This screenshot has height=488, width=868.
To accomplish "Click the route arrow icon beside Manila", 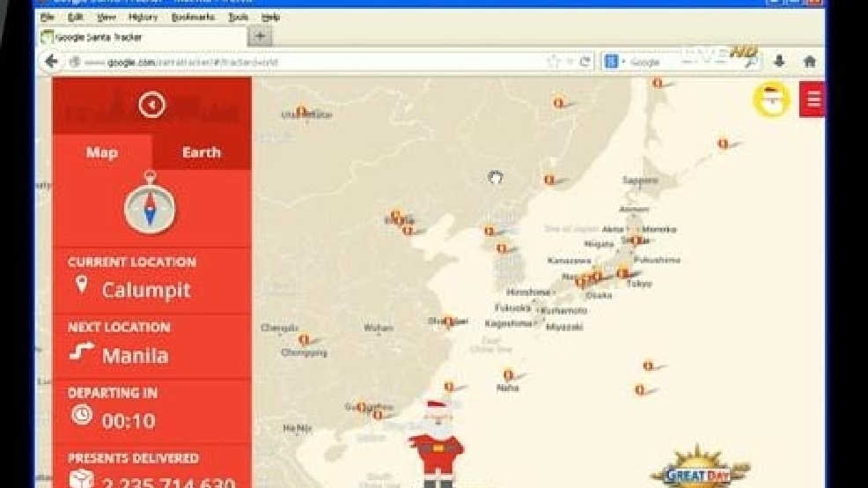I will point(81,351).
